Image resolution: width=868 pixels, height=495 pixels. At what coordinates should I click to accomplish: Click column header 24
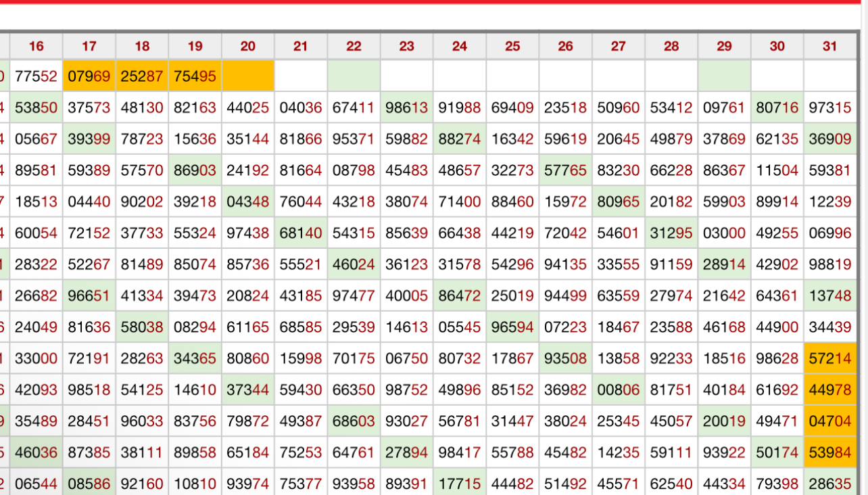tap(460, 46)
